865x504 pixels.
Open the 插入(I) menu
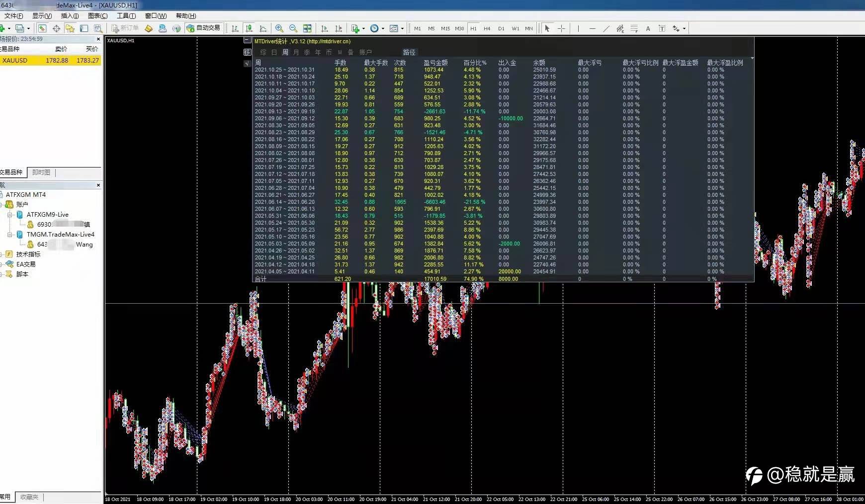pyautogui.click(x=70, y=16)
